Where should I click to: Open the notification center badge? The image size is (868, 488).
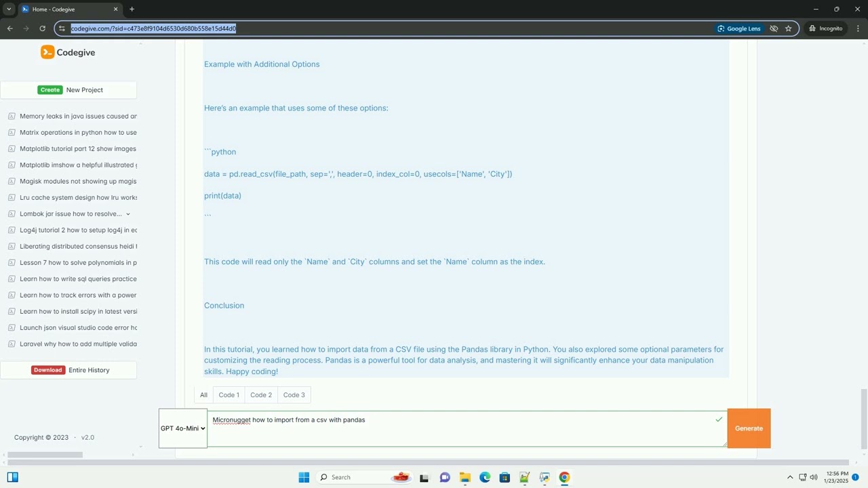point(856,477)
